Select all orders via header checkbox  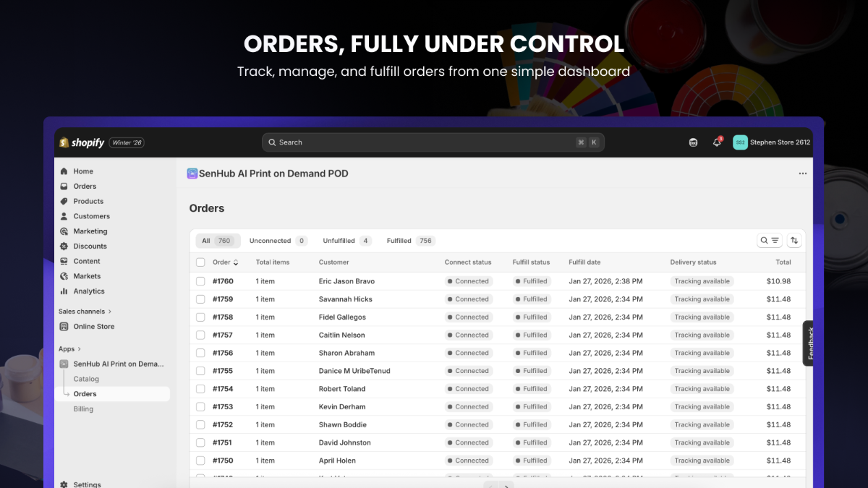[x=200, y=262]
